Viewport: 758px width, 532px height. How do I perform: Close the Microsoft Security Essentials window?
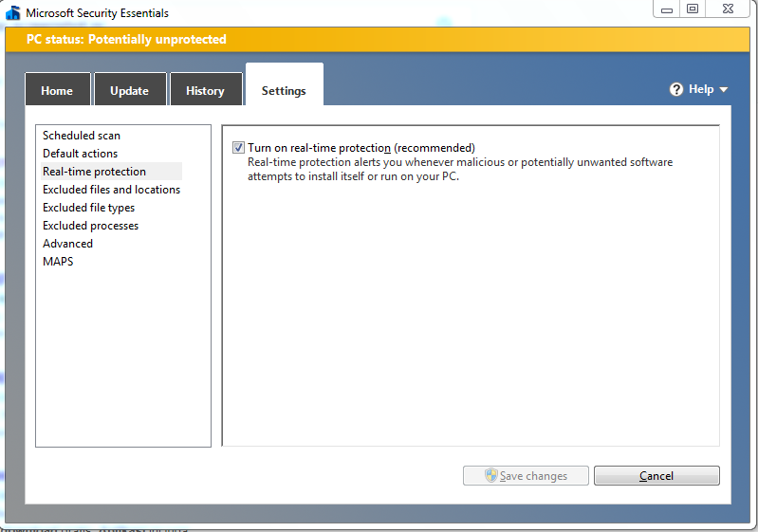tap(728, 9)
